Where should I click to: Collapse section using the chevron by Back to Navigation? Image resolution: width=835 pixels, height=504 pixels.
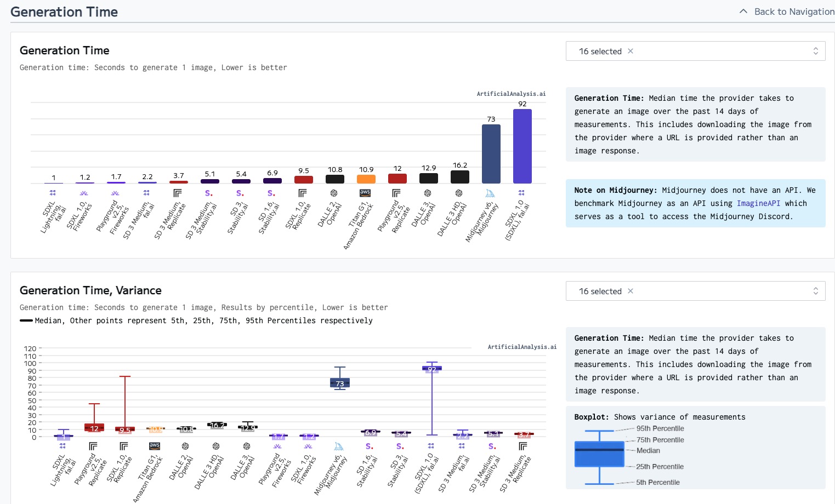coord(743,12)
